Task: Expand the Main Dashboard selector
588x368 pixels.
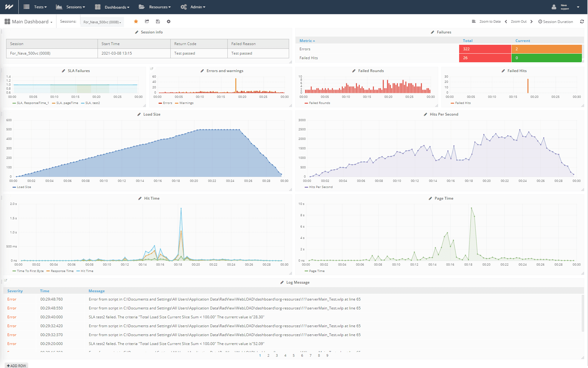Action: pyautogui.click(x=29, y=21)
